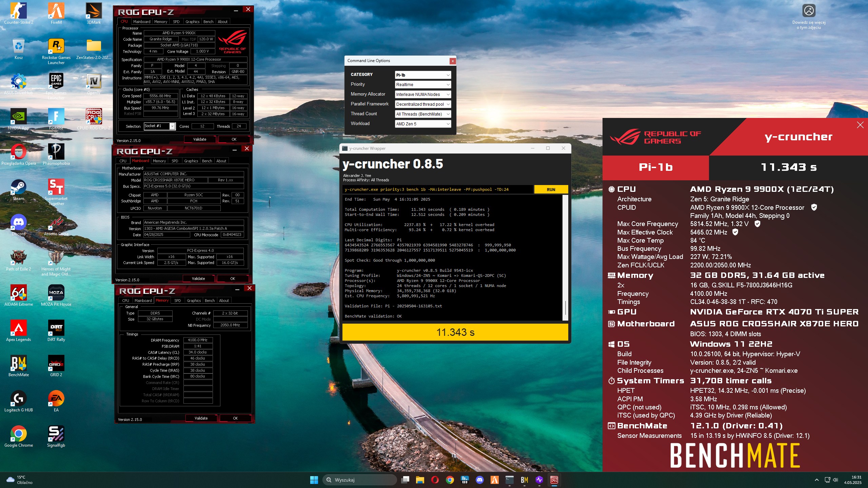Open the Assetto Corsa desktop shortcut
The width and height of the screenshot is (868, 488).
[x=56, y=225]
